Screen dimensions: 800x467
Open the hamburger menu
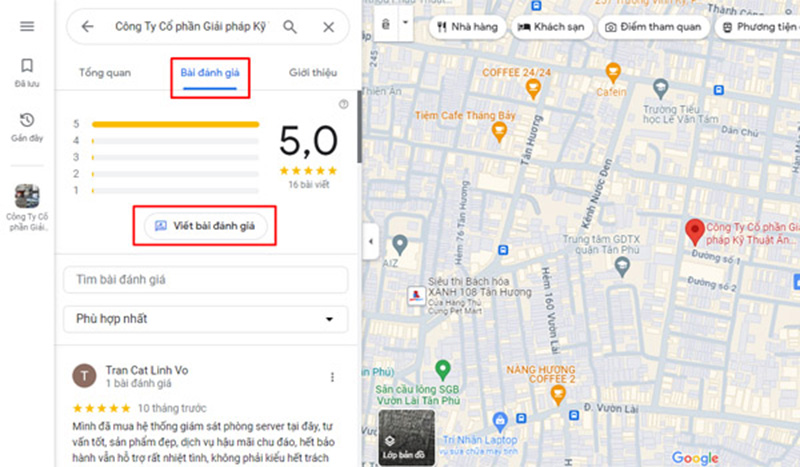[x=27, y=26]
